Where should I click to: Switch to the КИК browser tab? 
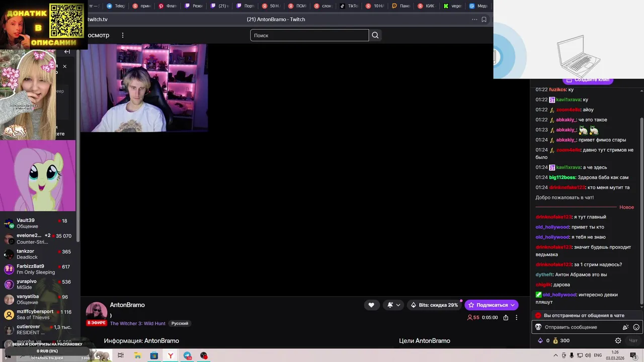(426, 6)
